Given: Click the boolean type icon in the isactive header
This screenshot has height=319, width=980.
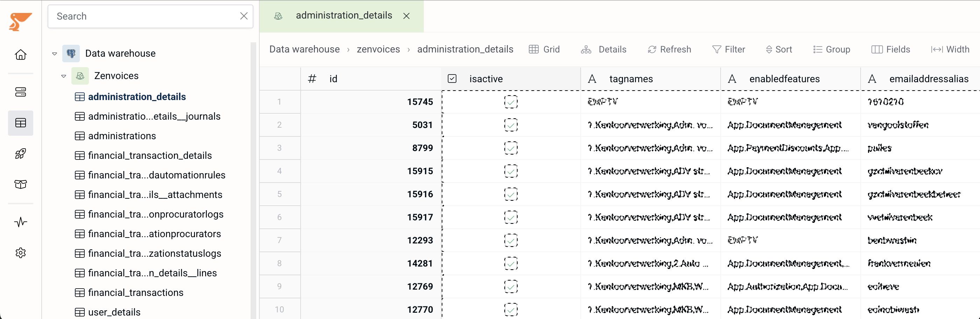Looking at the screenshot, I should point(452,79).
